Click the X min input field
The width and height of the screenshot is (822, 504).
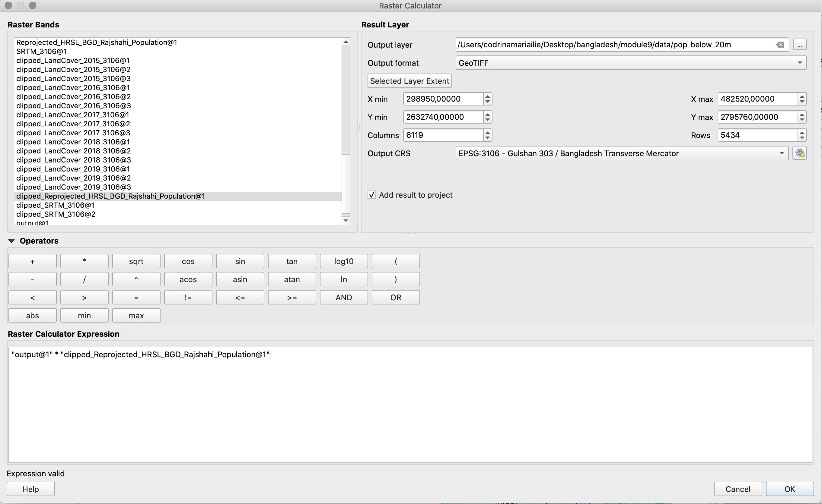pos(443,99)
